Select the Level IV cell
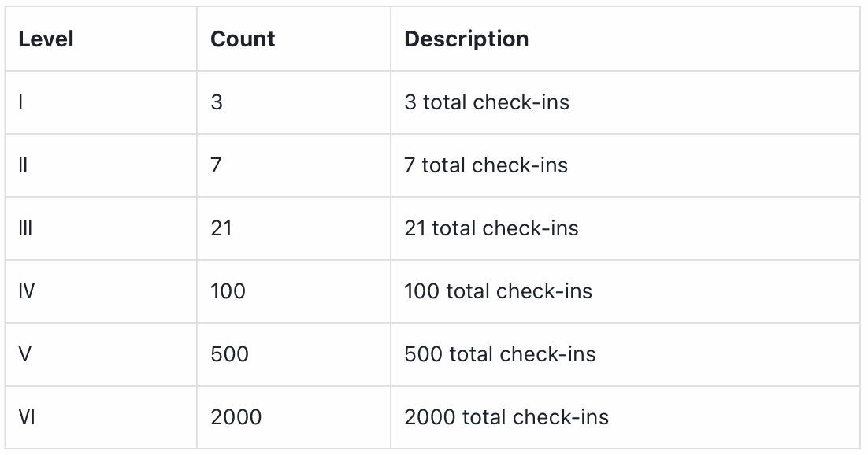The height and width of the screenshot is (455, 868). click(x=27, y=291)
